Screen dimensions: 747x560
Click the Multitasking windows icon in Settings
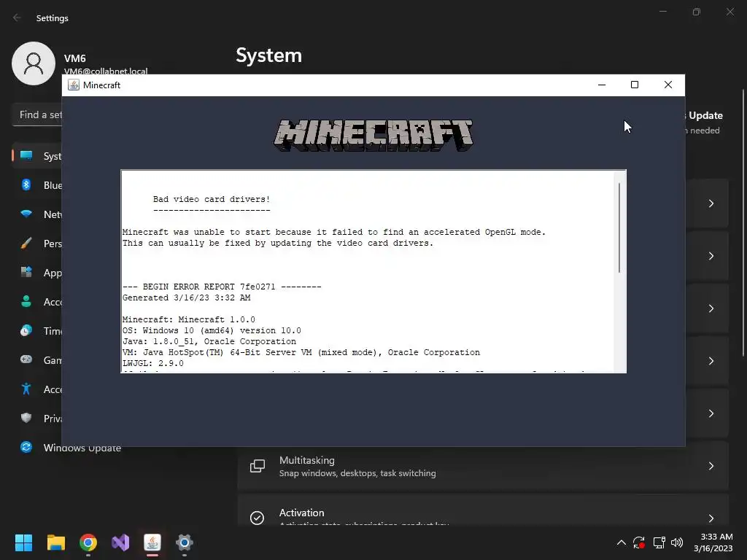(x=258, y=466)
